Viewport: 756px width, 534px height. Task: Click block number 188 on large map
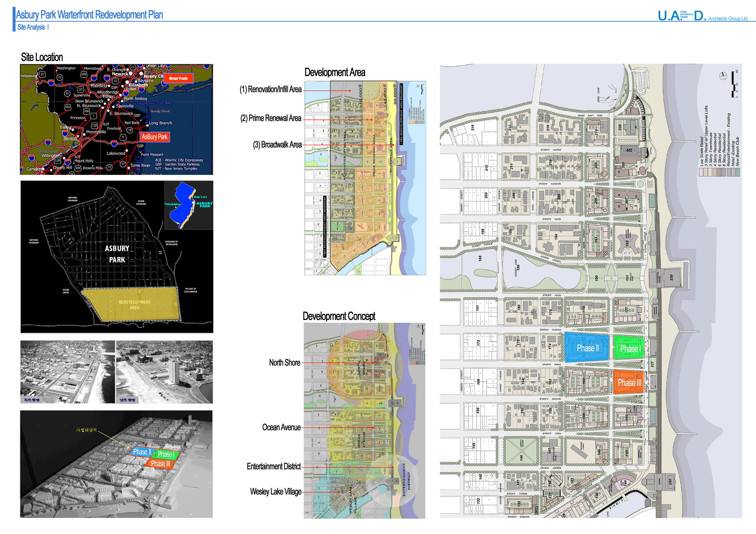click(x=480, y=258)
